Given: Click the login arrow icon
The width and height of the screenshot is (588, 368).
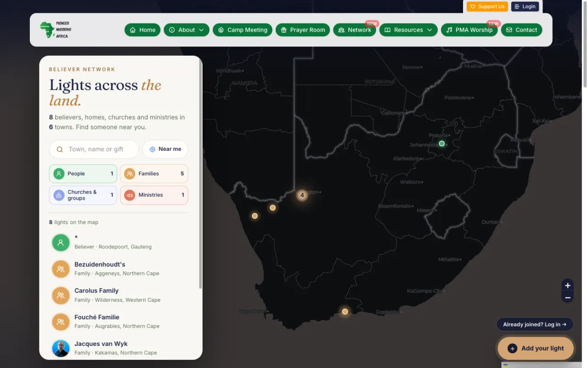Looking at the screenshot, I should click(517, 7).
